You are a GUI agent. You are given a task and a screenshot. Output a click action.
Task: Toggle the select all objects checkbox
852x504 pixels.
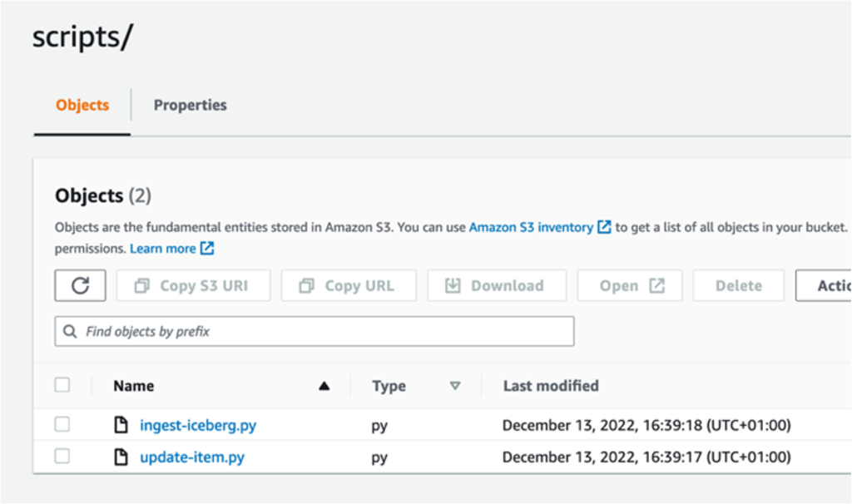62,385
